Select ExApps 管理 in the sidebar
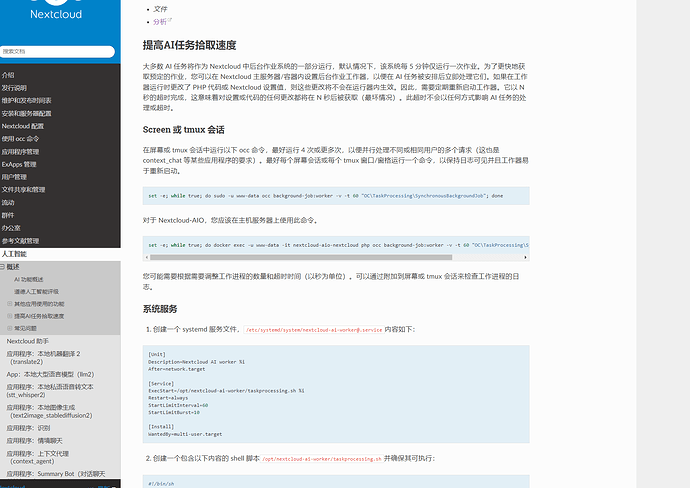690x488 pixels. click(20, 164)
